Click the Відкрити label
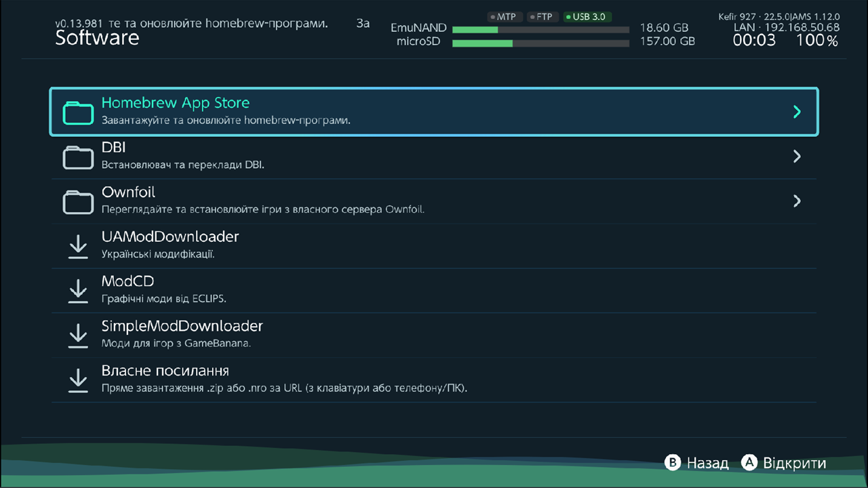 [x=795, y=463]
